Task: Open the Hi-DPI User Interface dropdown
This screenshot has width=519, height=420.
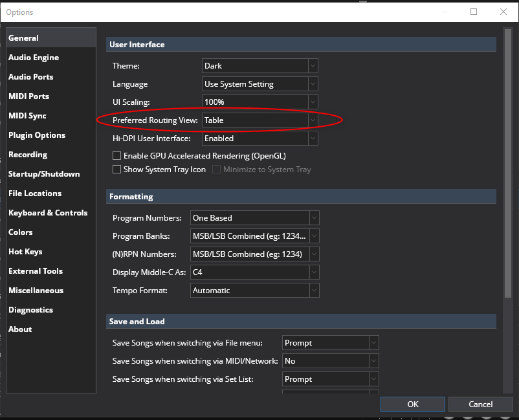Action: tap(259, 138)
